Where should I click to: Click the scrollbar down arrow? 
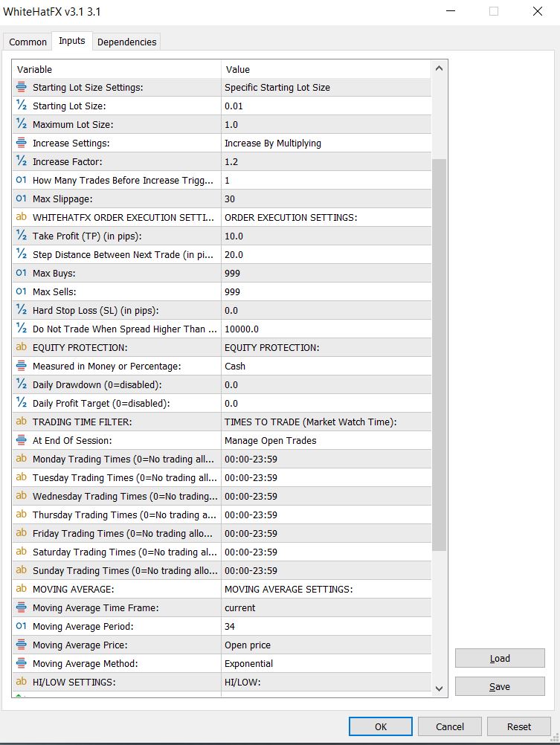(x=440, y=688)
